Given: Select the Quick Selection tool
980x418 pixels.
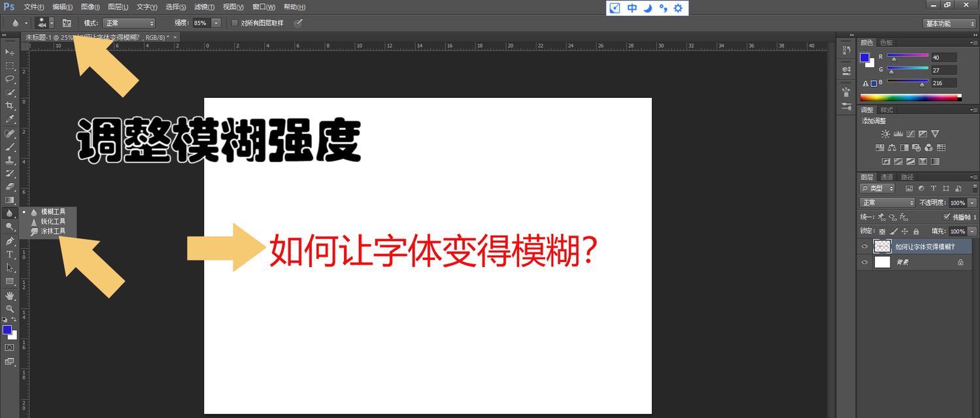Looking at the screenshot, I should click(10, 92).
